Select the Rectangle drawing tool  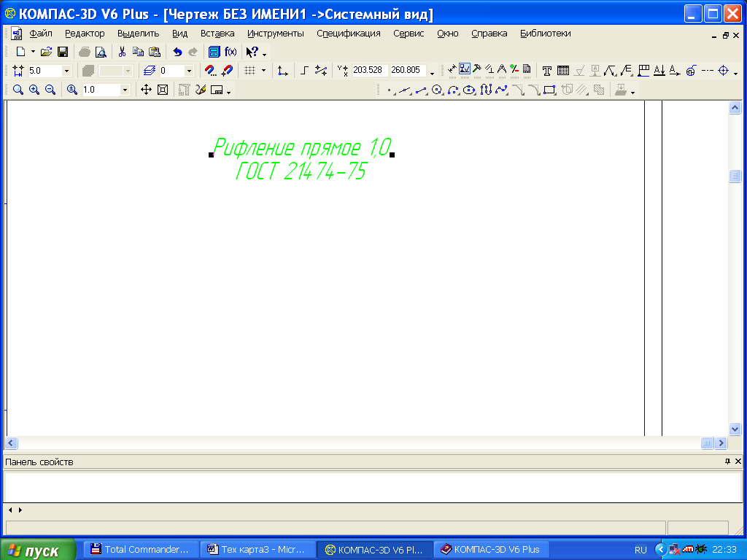(x=549, y=90)
